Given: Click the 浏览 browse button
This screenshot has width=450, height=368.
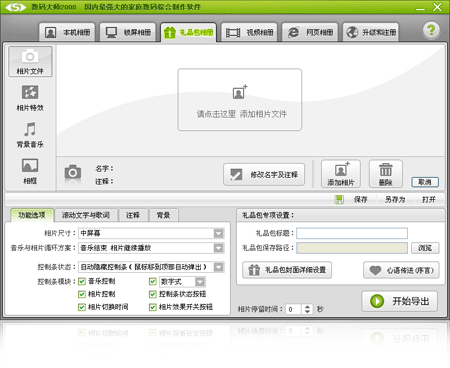Looking at the screenshot, I should [x=425, y=248].
